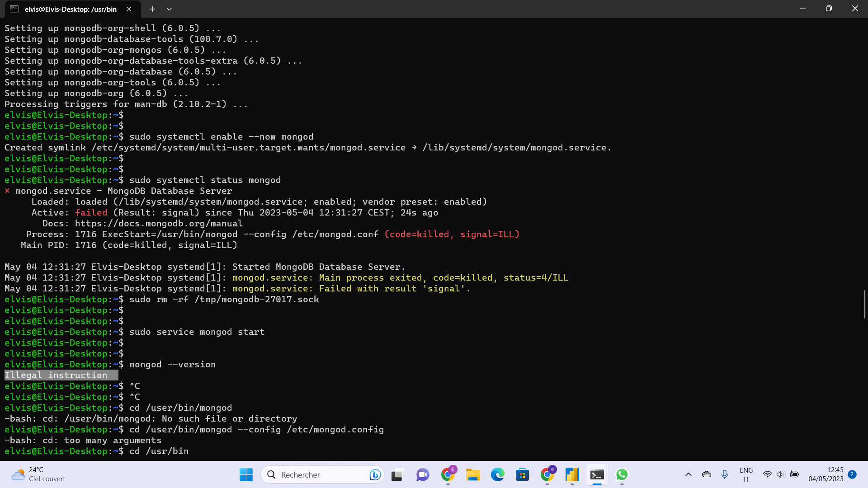Image resolution: width=868 pixels, height=488 pixels.
Task: Launch Microsoft Edge browser
Action: 497,474
